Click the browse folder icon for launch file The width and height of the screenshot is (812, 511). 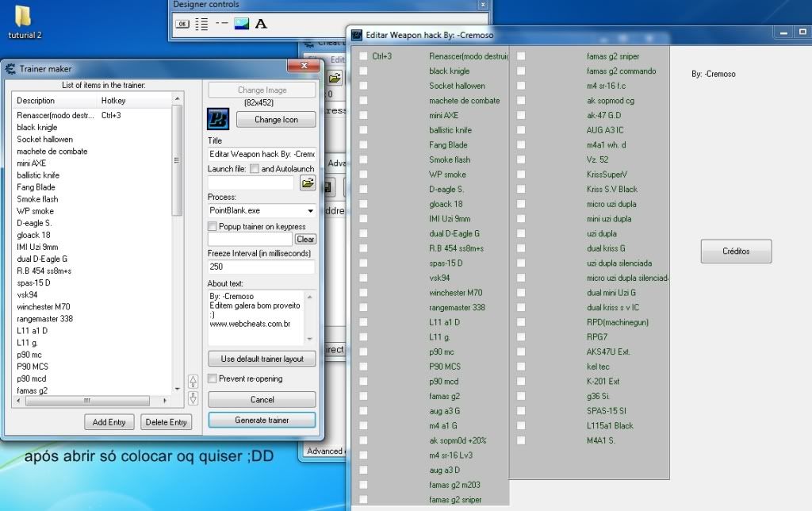coord(308,183)
